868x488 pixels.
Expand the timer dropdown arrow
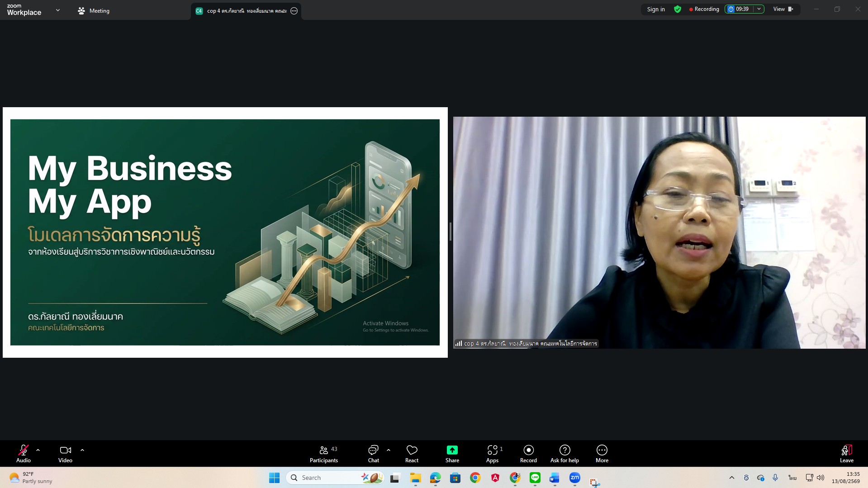759,9
